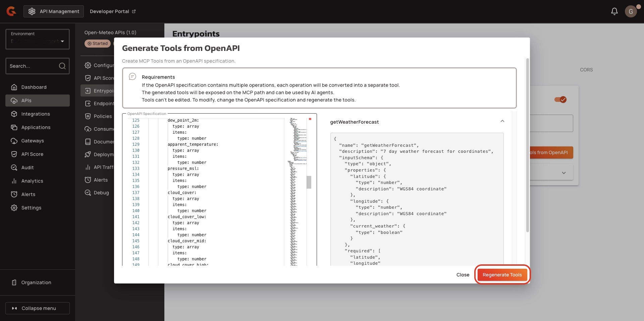
Task: Switch to the CORS tab
Action: click(586, 70)
